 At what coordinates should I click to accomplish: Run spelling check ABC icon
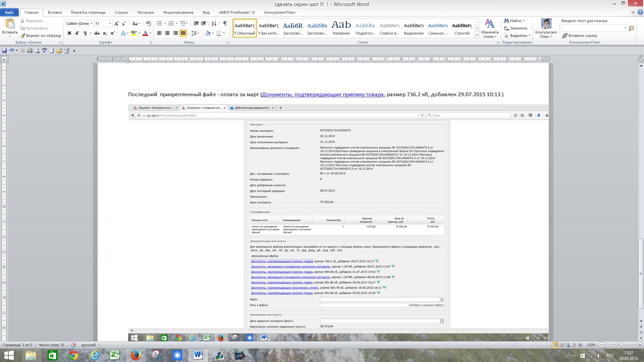44,51
